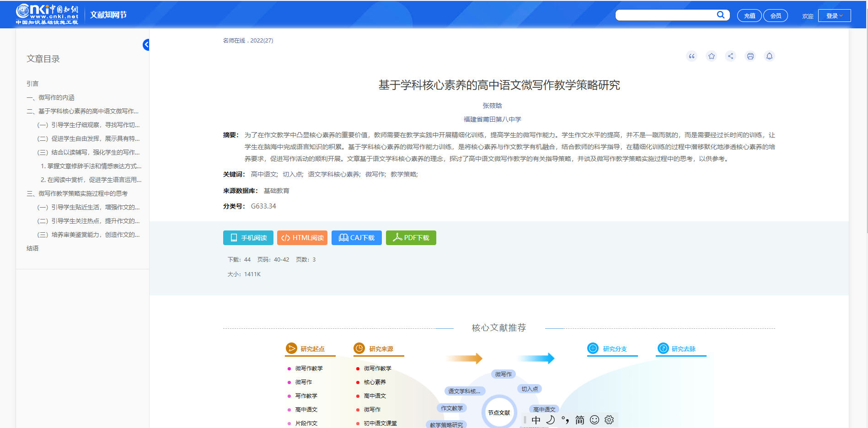868x428 pixels.
Task: Jump to 1.掌握文章修辞手法 item
Action: (x=91, y=166)
